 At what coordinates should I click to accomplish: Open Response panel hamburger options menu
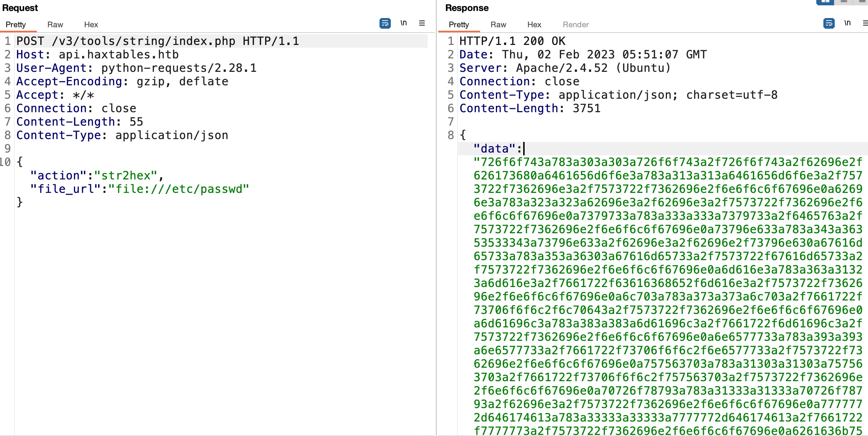[865, 23]
